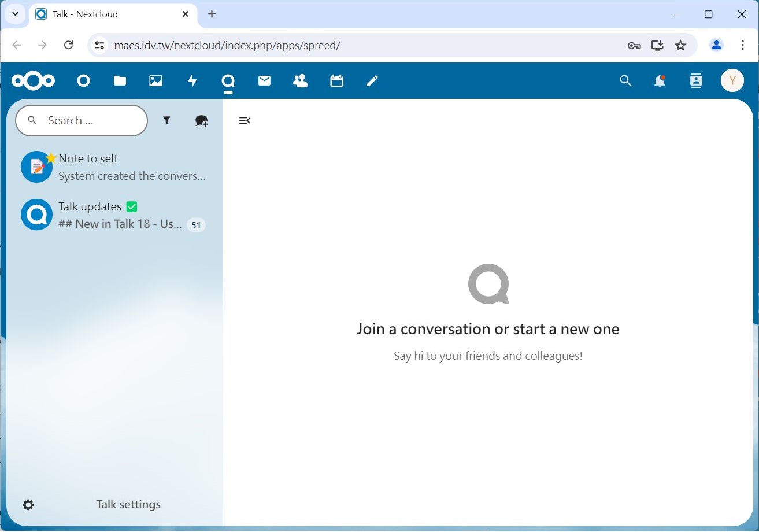Open the Calendar app icon
Viewport: 759px width, 532px height.
pyautogui.click(x=336, y=81)
